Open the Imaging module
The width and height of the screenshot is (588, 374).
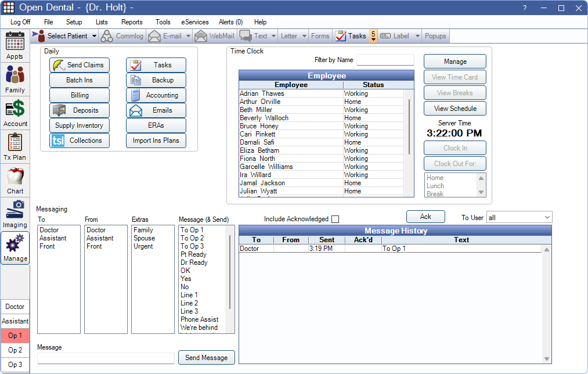point(15,214)
